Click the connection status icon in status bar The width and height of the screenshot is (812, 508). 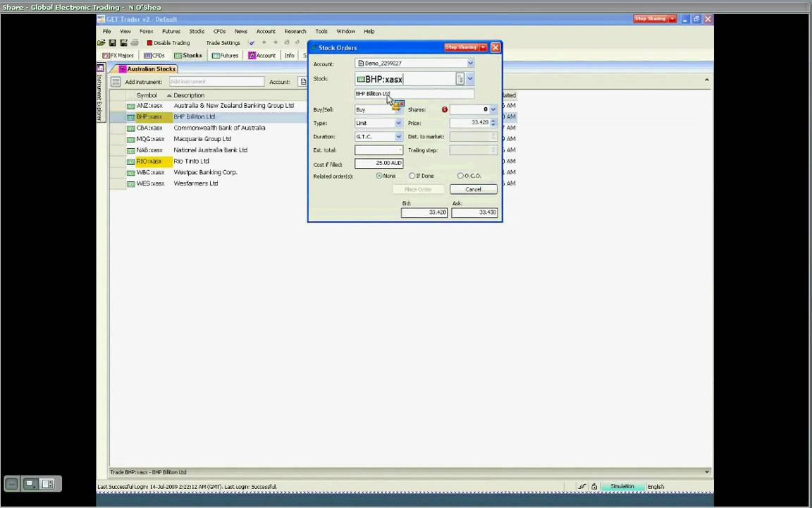pos(582,487)
